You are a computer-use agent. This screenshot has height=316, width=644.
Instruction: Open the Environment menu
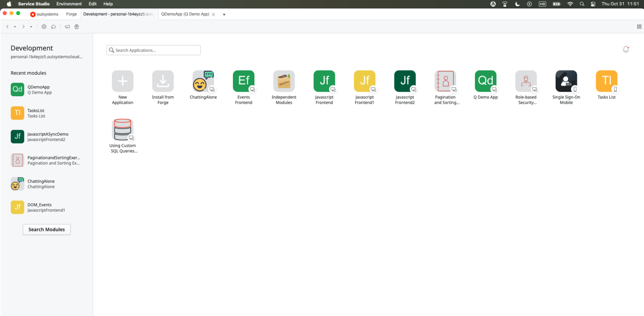click(x=69, y=4)
